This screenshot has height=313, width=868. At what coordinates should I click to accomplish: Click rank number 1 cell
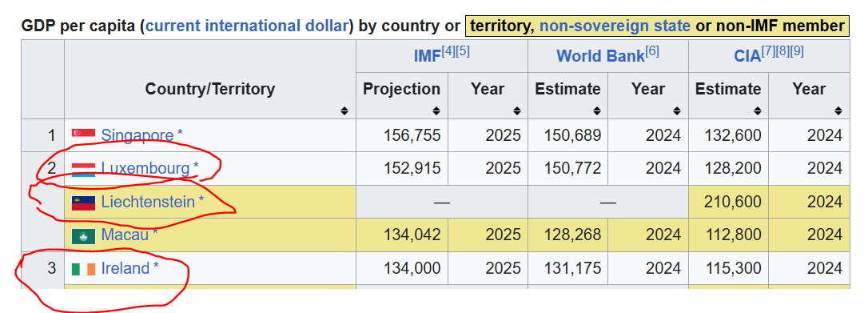click(42, 135)
